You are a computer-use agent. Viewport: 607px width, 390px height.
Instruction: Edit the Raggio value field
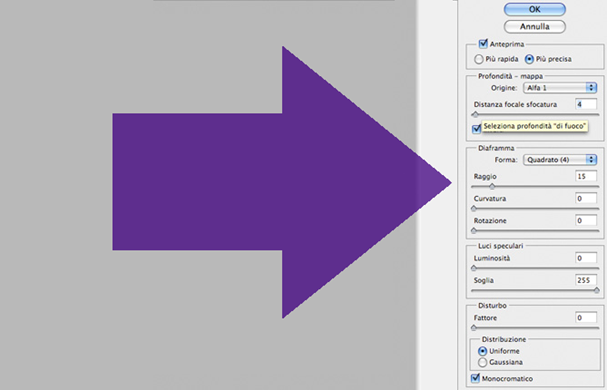(586, 176)
